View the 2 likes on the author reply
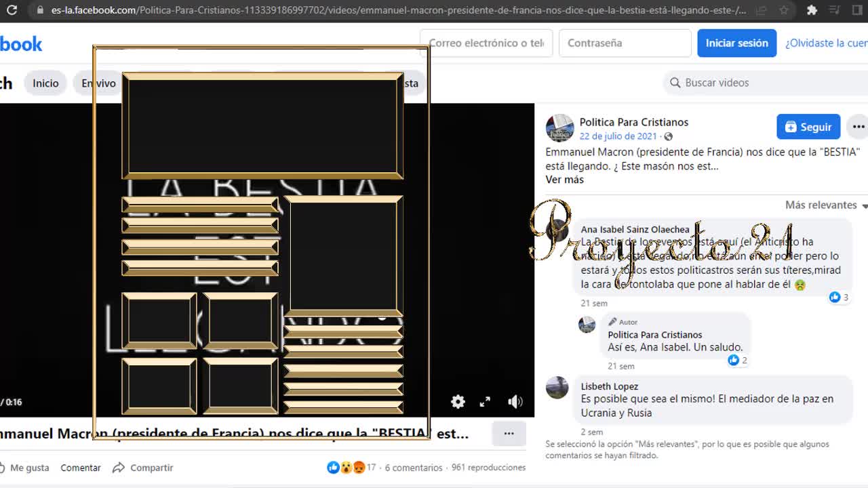Viewport: 868px width, 488px height. pyautogui.click(x=737, y=360)
